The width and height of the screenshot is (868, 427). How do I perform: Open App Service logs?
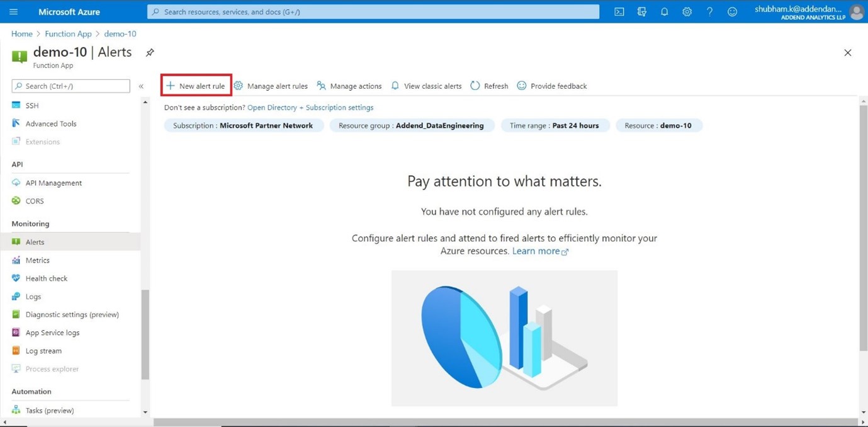click(x=52, y=332)
